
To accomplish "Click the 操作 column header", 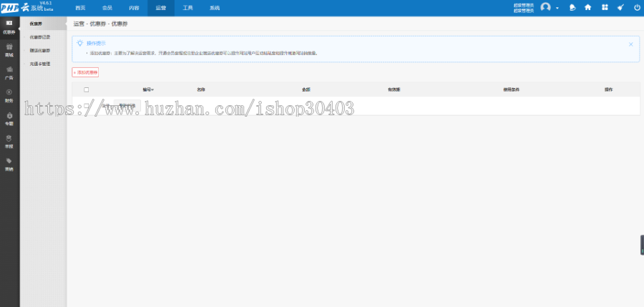I will 609,89.
